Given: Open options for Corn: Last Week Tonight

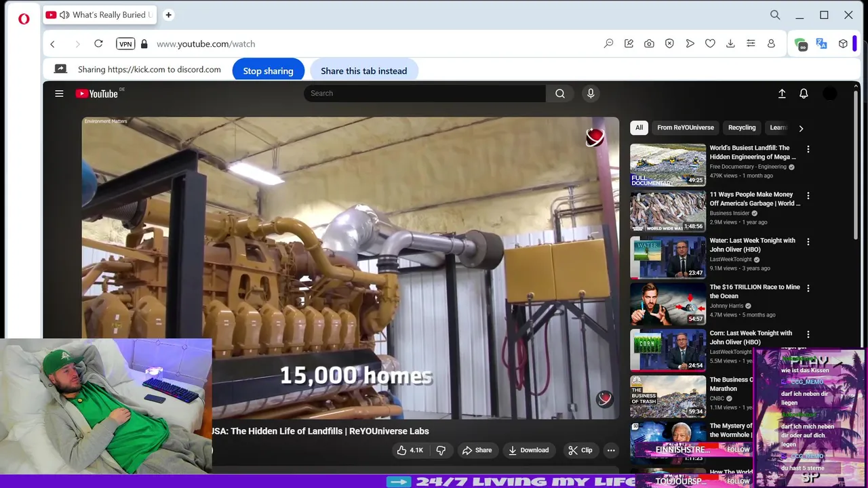Looking at the screenshot, I should [808, 334].
